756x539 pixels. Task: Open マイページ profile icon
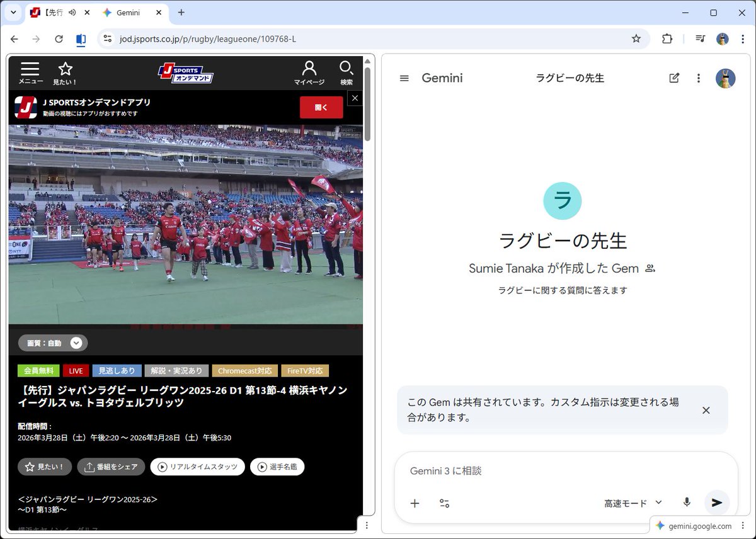pyautogui.click(x=309, y=72)
